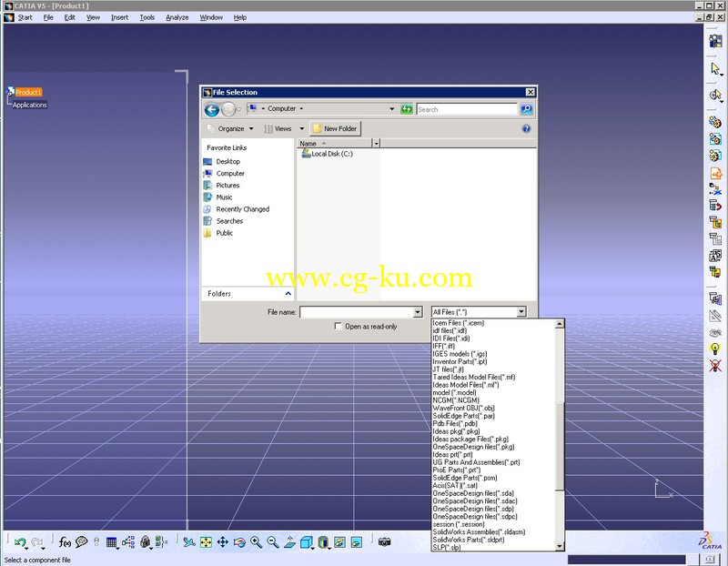Open the All Files type dropdown
The image size is (728, 566).
click(x=479, y=312)
